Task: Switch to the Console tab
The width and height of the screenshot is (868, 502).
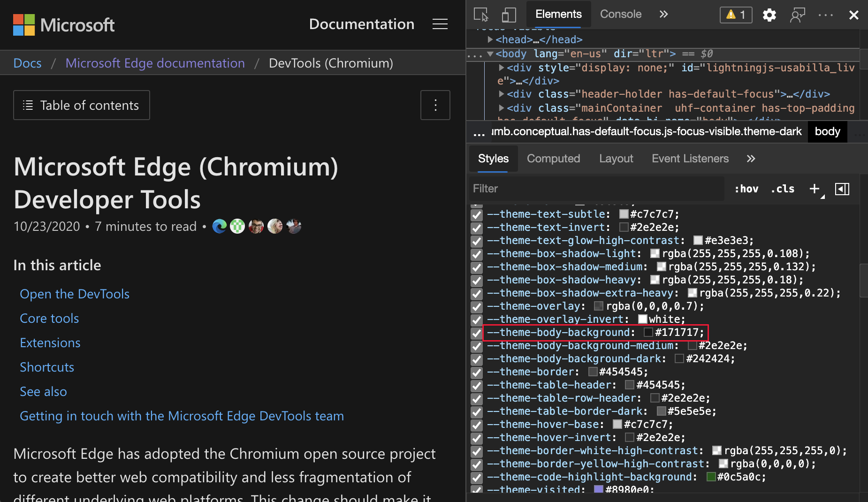Action: pos(620,14)
